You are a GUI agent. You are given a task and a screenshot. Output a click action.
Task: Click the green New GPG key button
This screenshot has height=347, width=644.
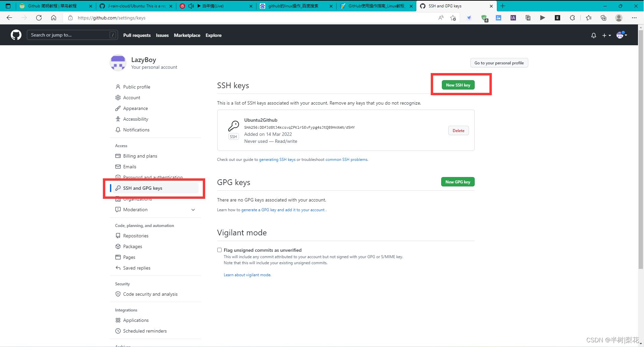point(458,182)
